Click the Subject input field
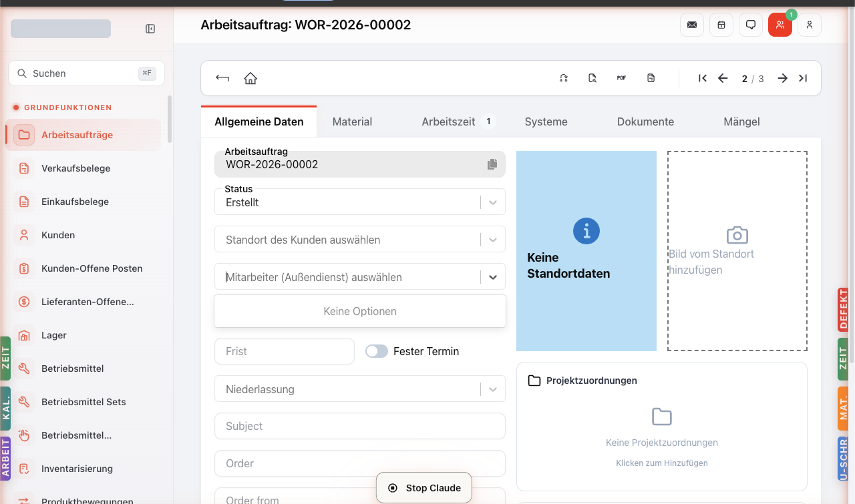This screenshot has width=855, height=504. (360, 426)
